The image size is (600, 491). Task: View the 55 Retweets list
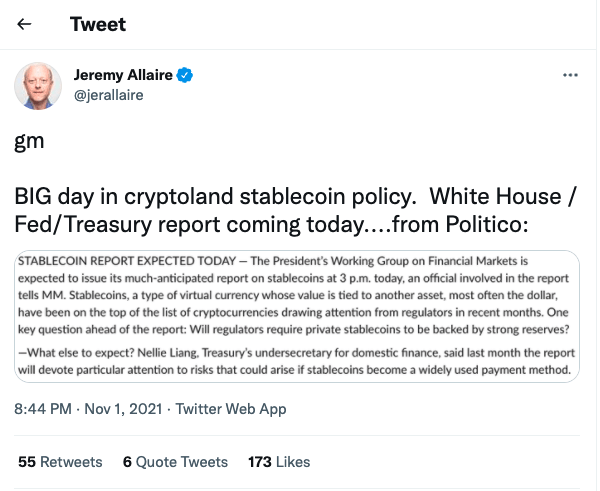pos(60,461)
